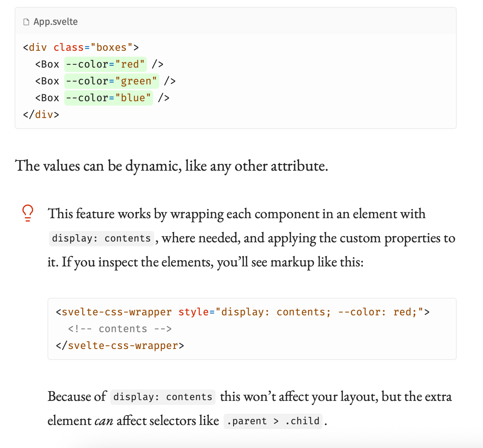Click the "boxes" class string value

(111, 48)
